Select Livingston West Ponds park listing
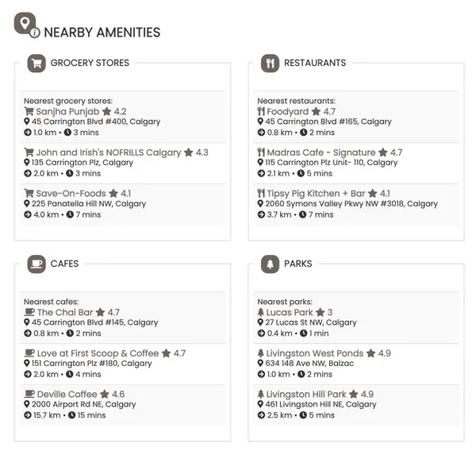Screen dimensions: 476x455 click(x=314, y=353)
